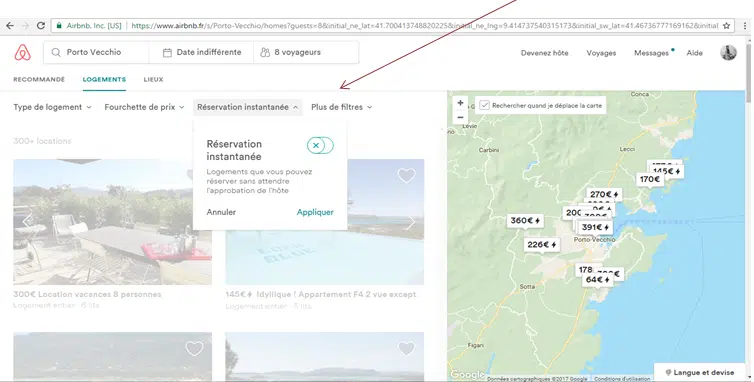Apply the filter with Appliquer

coord(315,212)
